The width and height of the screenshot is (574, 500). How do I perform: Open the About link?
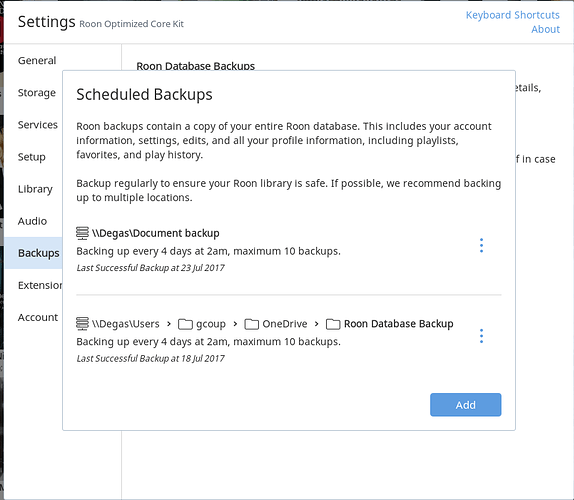click(545, 29)
